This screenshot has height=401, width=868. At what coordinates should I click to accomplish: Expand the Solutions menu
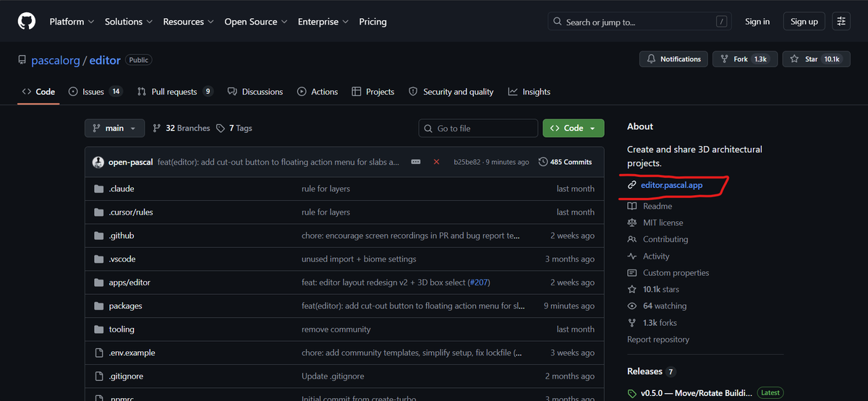point(129,22)
